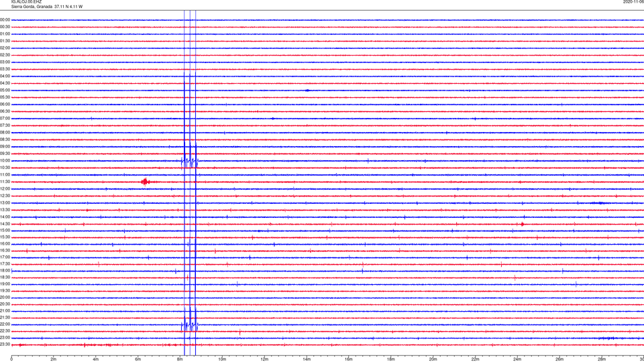Click the calibration pulse cluster on the 10:00 trace
Viewport: 644px width, 362px height.
click(190, 162)
